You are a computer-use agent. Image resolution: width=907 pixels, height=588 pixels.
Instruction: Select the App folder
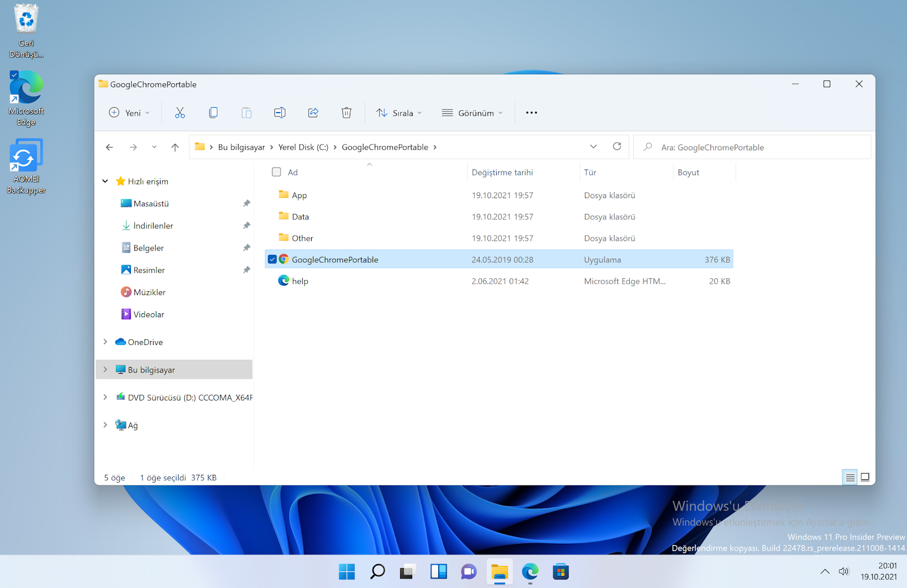[499, 195]
